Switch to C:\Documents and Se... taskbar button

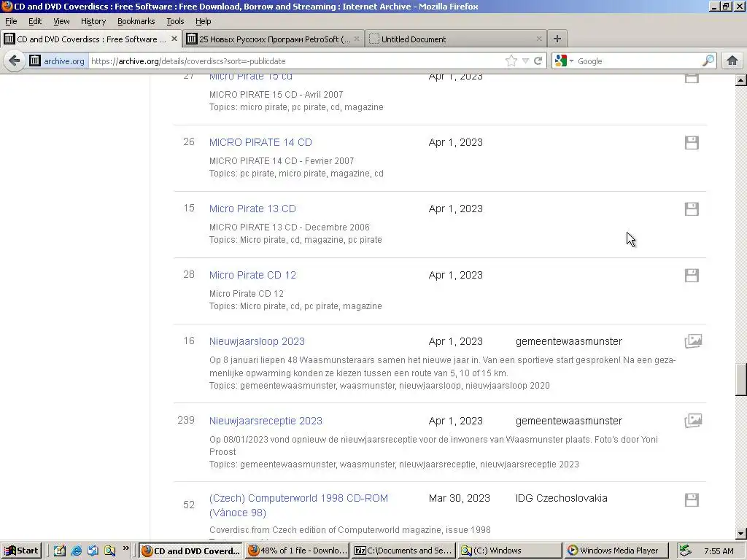(x=404, y=551)
